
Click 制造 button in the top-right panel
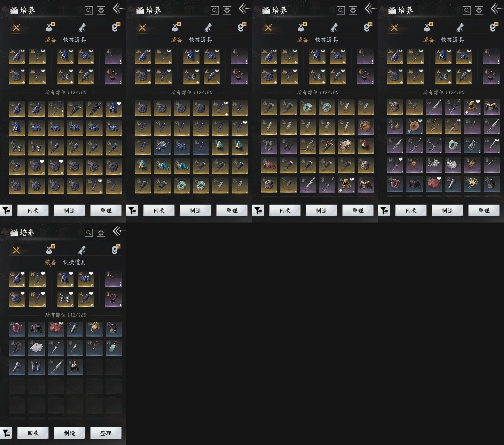tap(447, 210)
